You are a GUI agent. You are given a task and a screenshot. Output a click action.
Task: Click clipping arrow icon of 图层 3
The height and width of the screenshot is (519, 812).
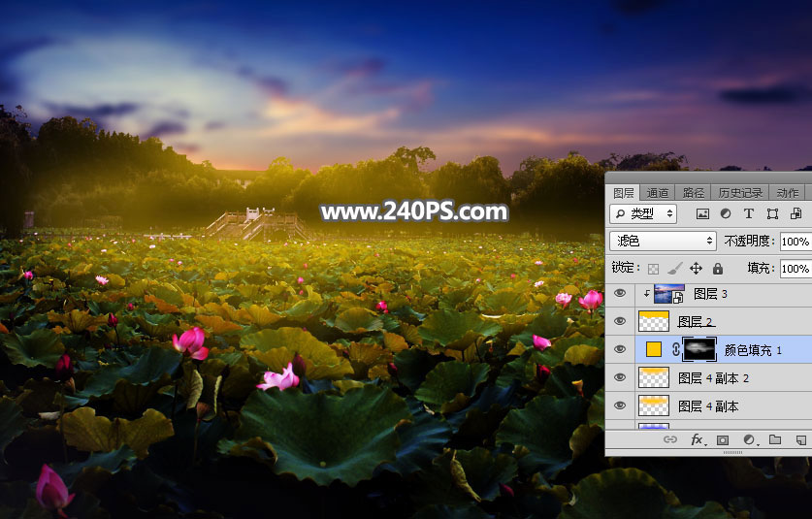(647, 294)
